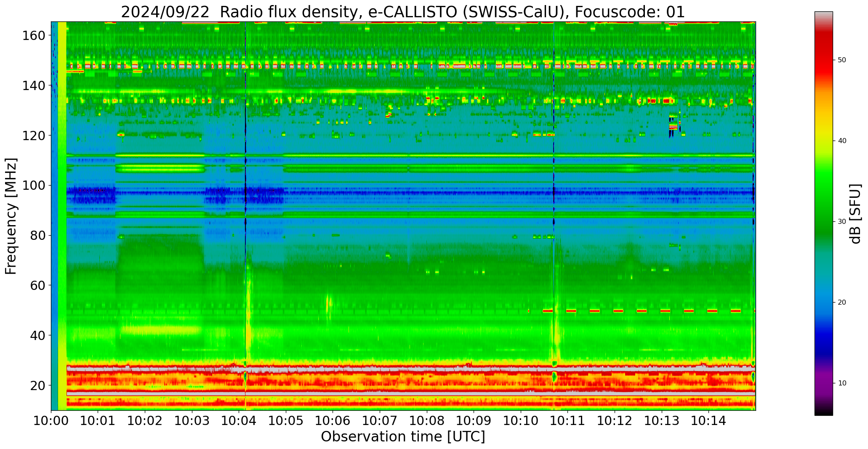The height and width of the screenshot is (449, 868).
Task: Click the y-axis tick label 160
Action: (34, 36)
